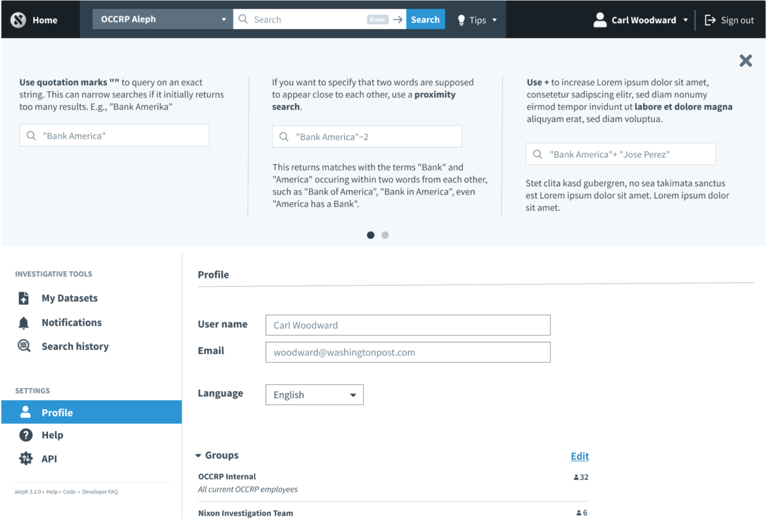766x532 pixels.
Task: Click the blue Search button
Action: pos(425,19)
